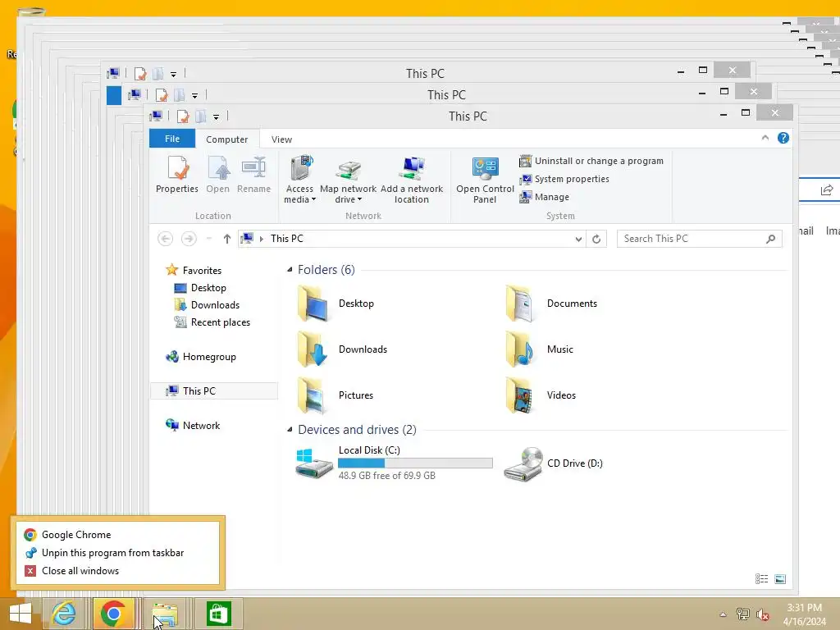
Task: Open the Help question mark icon
Action: coord(783,138)
